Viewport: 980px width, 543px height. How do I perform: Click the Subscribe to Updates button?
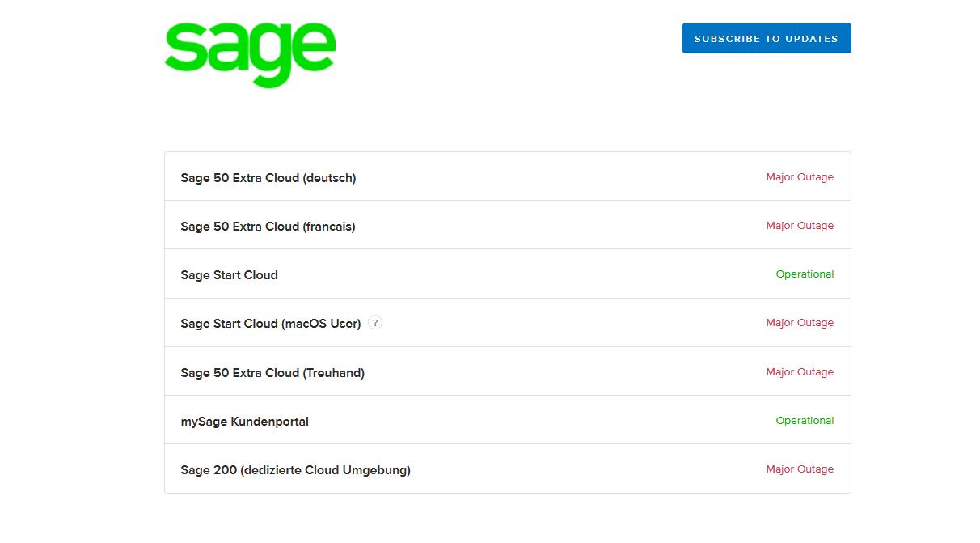tap(767, 38)
